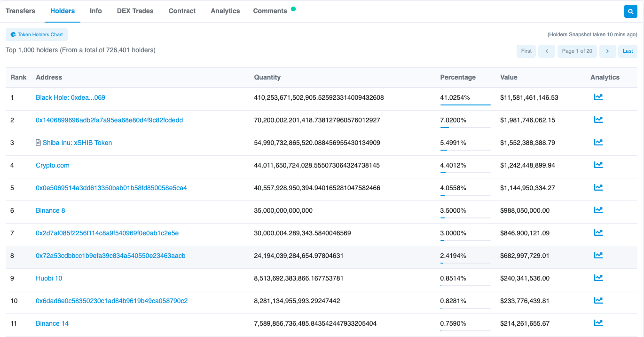Click analytics chart icon for Crypto.com row
Image resolution: width=644 pixels, height=337 pixels.
pos(598,165)
